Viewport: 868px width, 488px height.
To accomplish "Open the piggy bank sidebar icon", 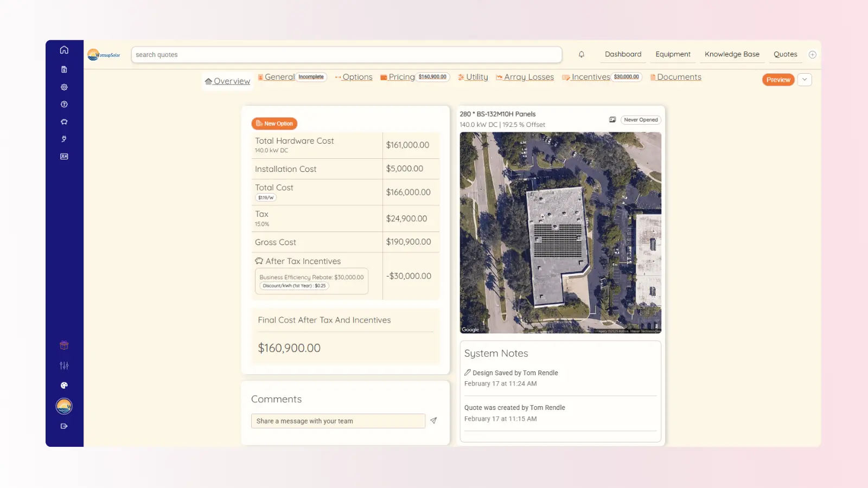I will (64, 121).
